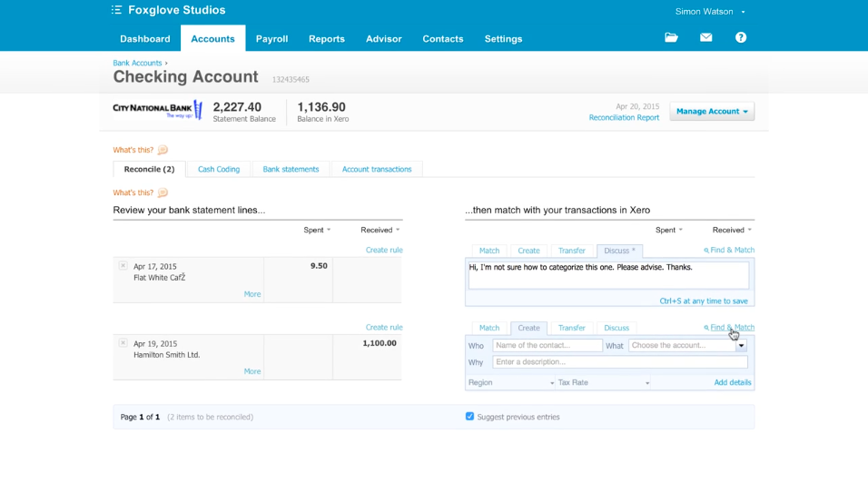Open the Tax Rate dropdown

tap(603, 382)
